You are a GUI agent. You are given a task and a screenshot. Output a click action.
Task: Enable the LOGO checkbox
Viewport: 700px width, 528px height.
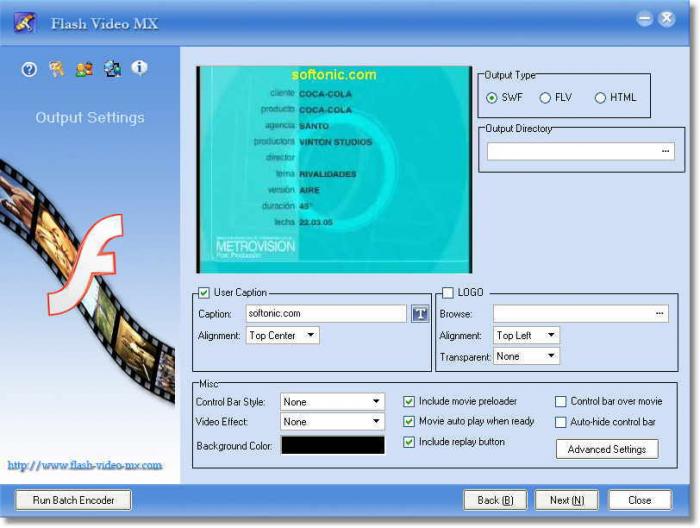pos(447,293)
